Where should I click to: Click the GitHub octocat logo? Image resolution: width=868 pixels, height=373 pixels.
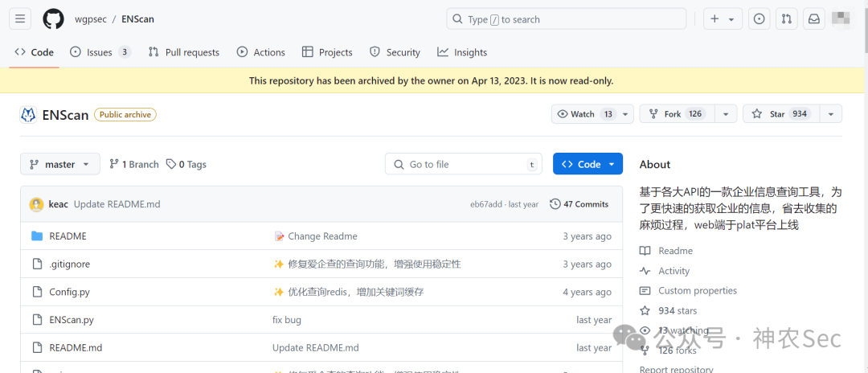tap(54, 18)
